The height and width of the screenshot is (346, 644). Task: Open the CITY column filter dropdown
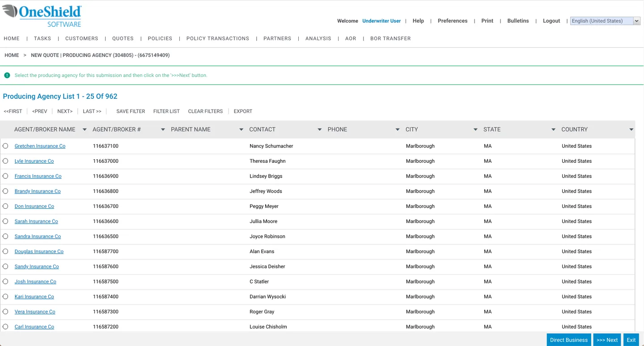(x=475, y=129)
